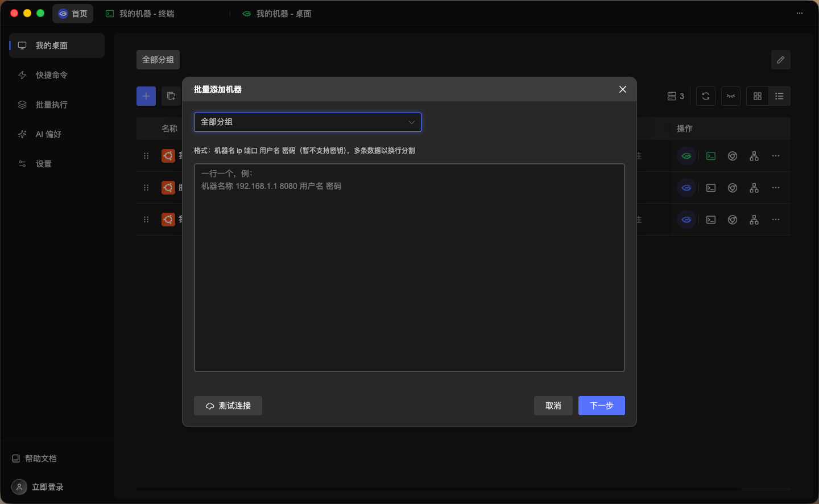Image resolution: width=819 pixels, height=504 pixels.
Task: Click the blue eye icon in the second machine row
Action: tap(686, 188)
